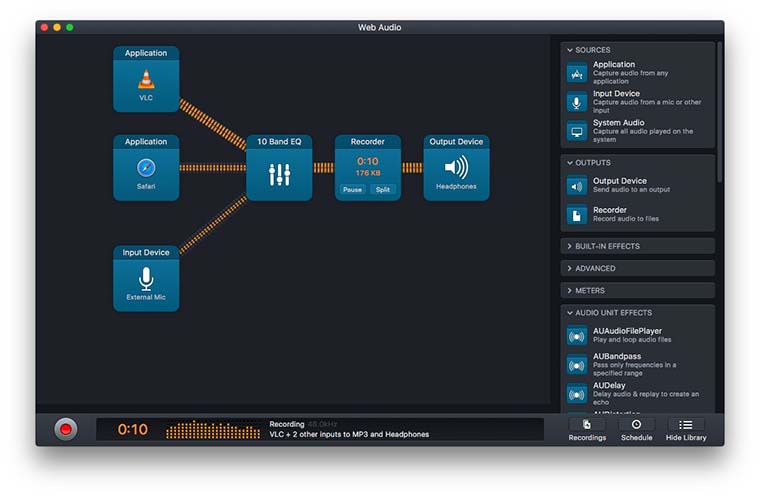Click the External Mic microphone icon

[x=146, y=278]
